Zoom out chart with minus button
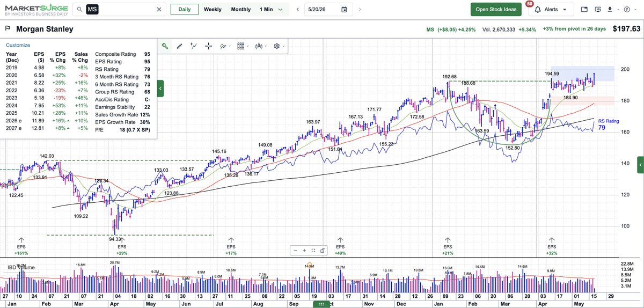This screenshot has width=644, height=308. [x=295, y=250]
